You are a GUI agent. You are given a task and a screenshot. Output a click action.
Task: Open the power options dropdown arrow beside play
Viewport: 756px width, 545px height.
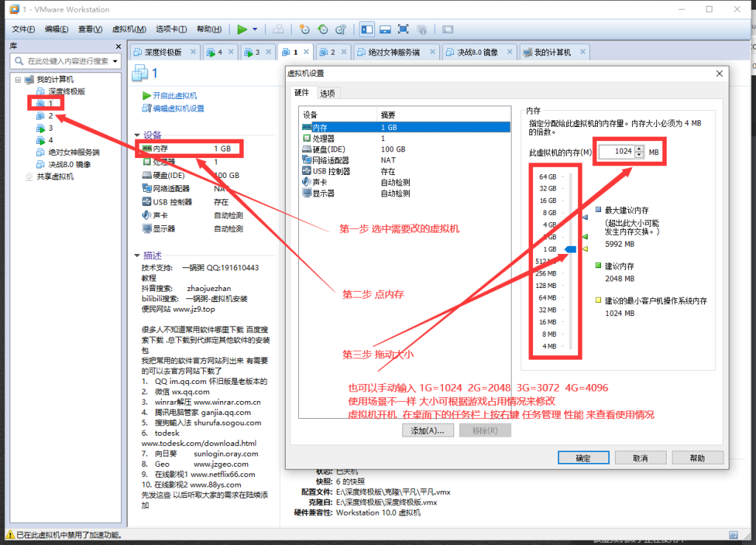pos(255,30)
